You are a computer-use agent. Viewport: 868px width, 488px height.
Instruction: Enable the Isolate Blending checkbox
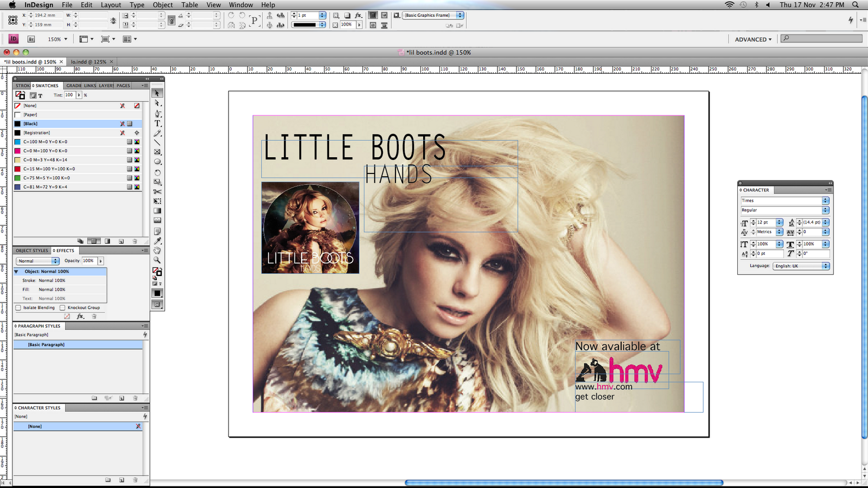pos(18,307)
